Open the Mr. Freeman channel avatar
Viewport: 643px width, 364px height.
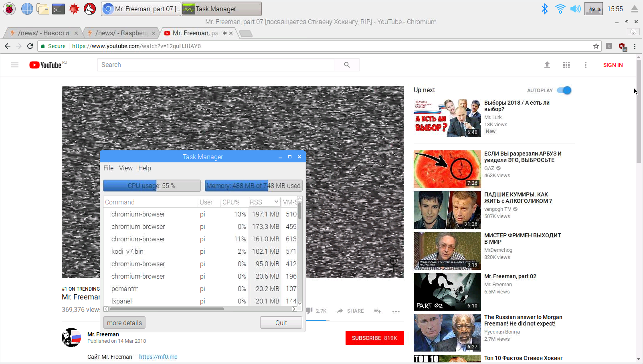71,338
